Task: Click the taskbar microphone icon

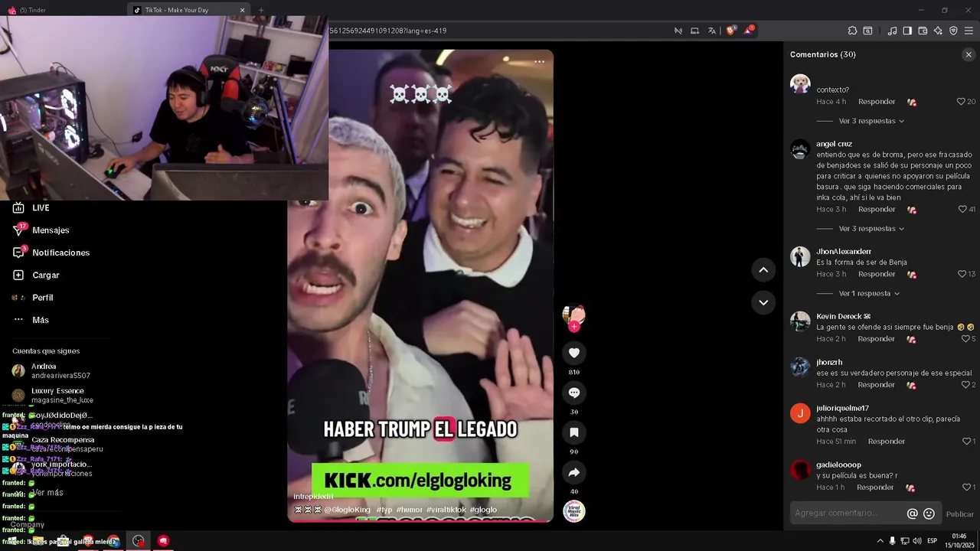Action: tap(893, 541)
